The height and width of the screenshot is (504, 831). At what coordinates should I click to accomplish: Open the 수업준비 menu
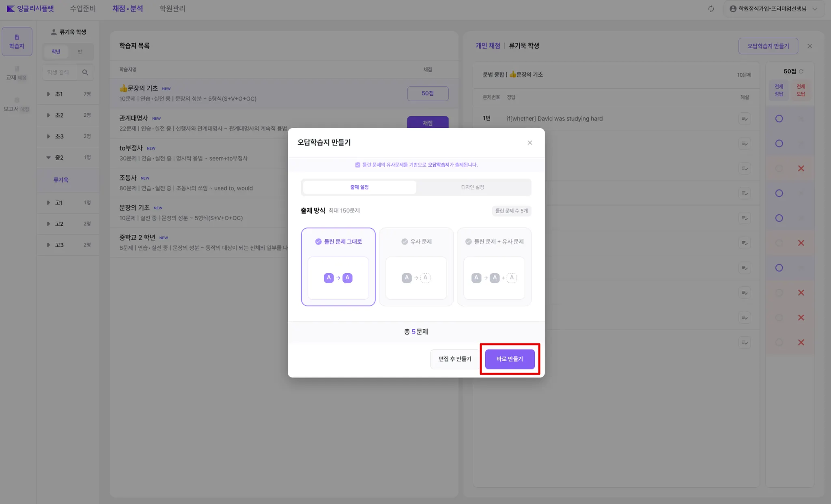click(x=83, y=9)
